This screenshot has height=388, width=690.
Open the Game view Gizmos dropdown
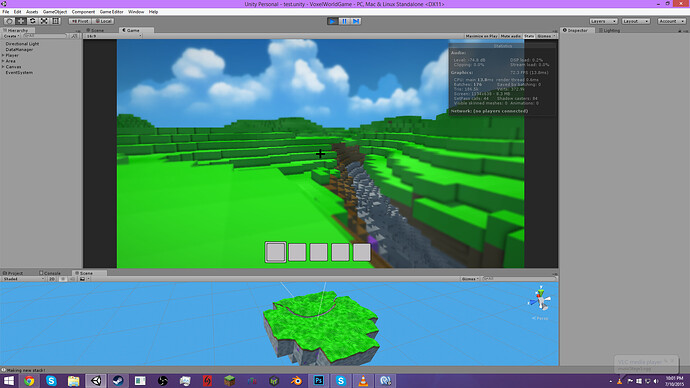click(x=546, y=36)
